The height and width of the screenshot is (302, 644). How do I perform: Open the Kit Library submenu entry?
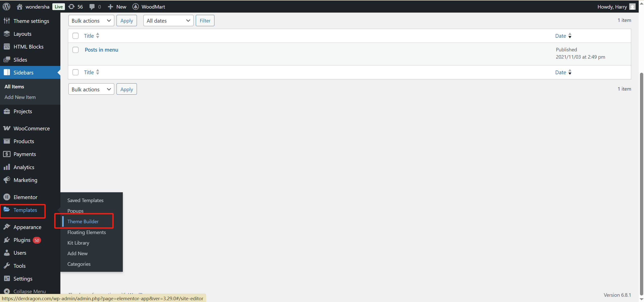[x=78, y=243]
